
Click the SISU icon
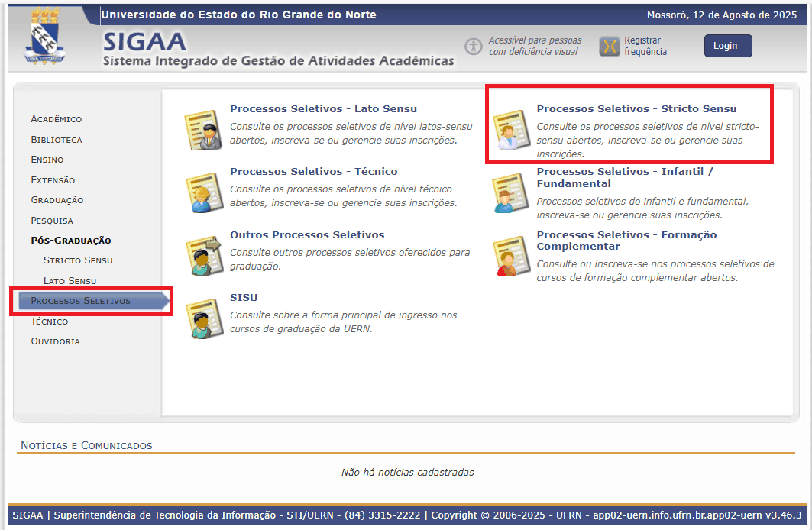(x=203, y=318)
